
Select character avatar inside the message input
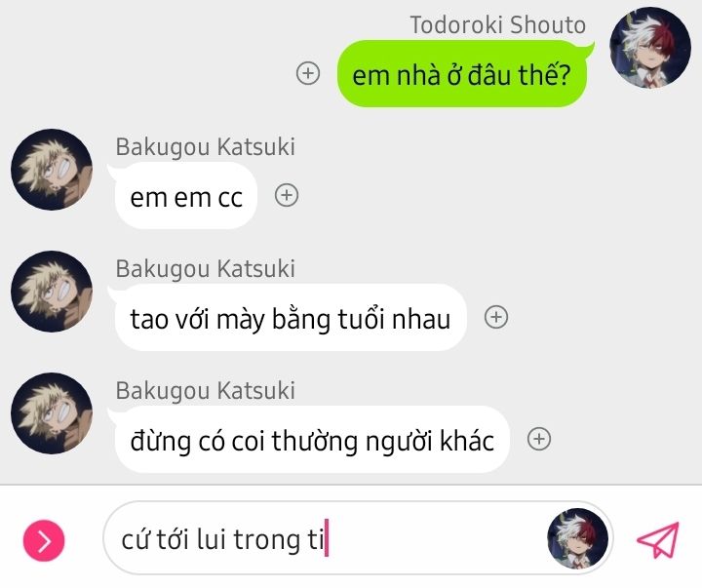click(577, 538)
